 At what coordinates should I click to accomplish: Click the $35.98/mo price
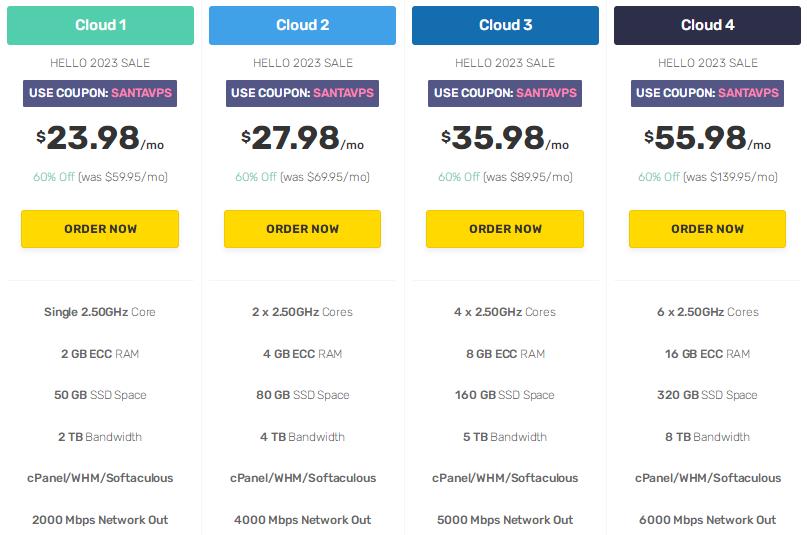point(505,139)
